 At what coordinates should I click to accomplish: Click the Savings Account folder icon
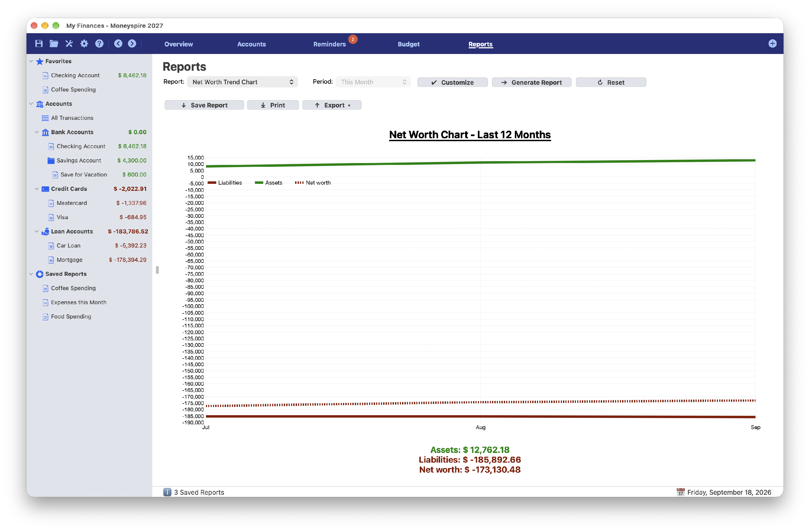(x=51, y=161)
